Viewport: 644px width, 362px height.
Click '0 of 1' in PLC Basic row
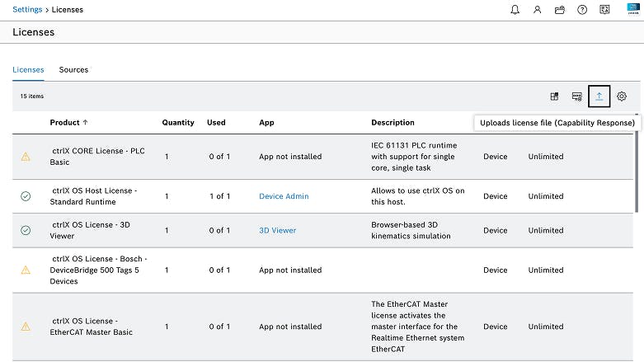click(x=219, y=157)
